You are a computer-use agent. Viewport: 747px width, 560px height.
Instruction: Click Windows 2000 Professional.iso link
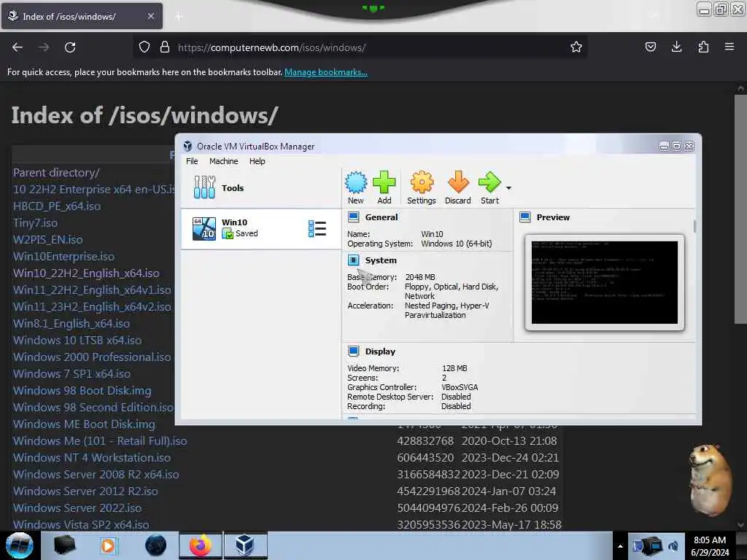92,357
